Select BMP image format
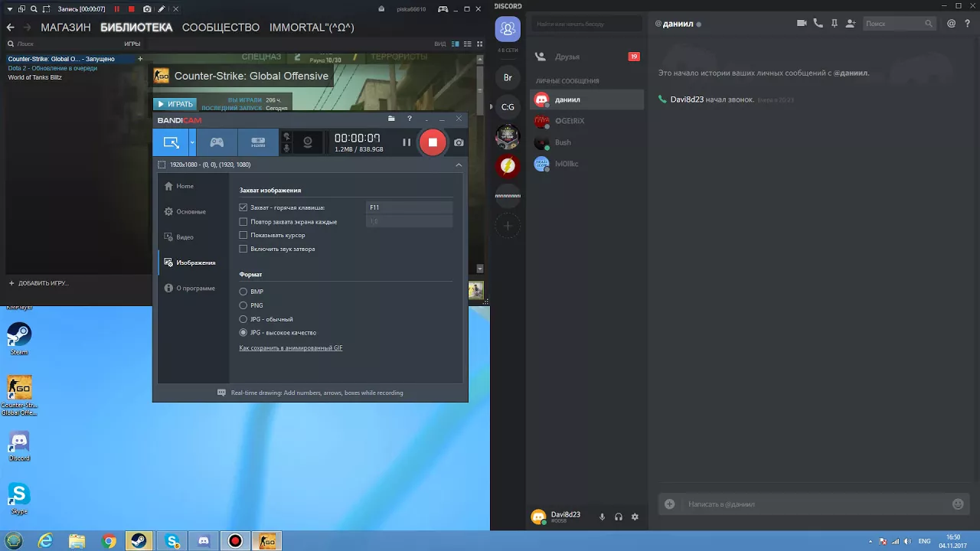This screenshot has height=551, width=980. (243, 292)
